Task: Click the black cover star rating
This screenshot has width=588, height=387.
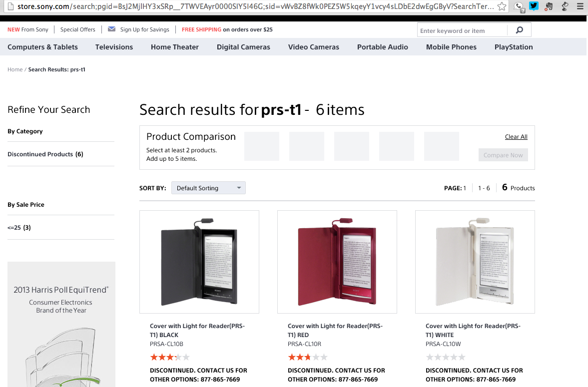Action: (170, 357)
